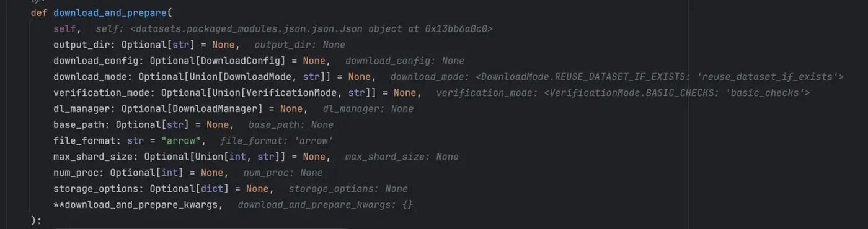The image size is (868, 229).
Task: Click the REUSE_DATASET_IF_EXISTS inline value hint
Action: click(617, 77)
